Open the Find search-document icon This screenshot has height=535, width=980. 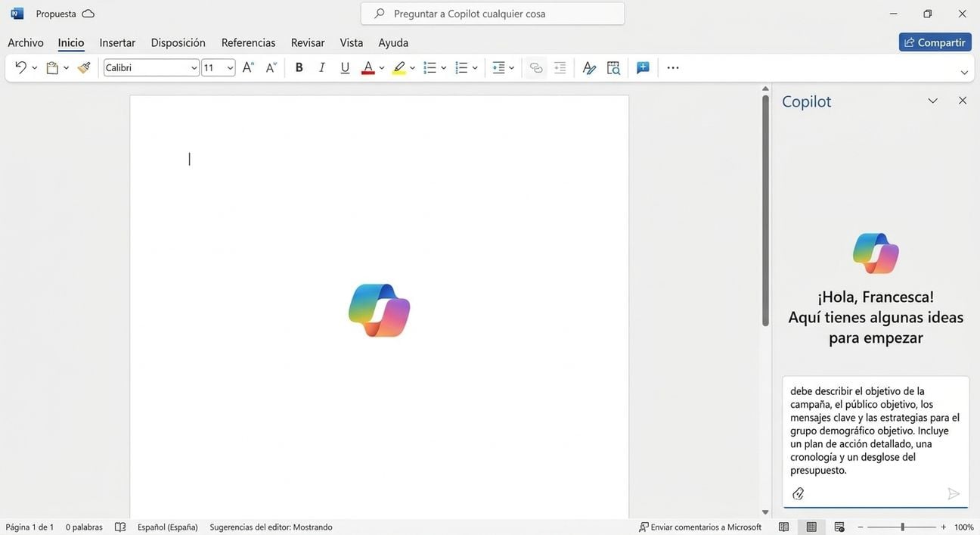tap(613, 67)
